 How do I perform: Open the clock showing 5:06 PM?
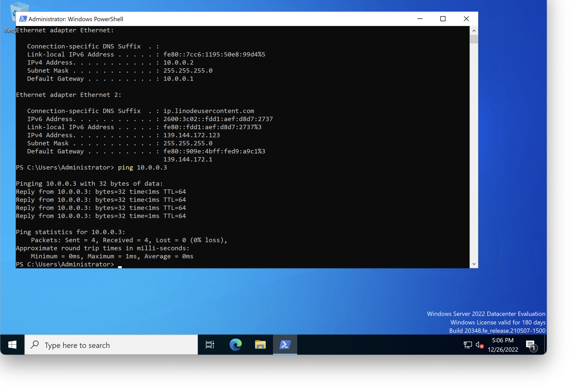click(x=502, y=345)
